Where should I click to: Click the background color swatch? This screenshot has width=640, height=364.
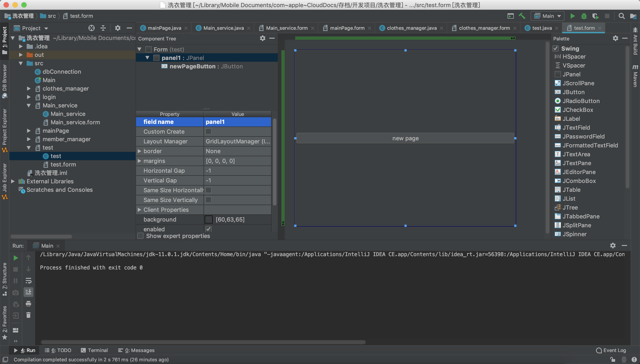tap(208, 219)
